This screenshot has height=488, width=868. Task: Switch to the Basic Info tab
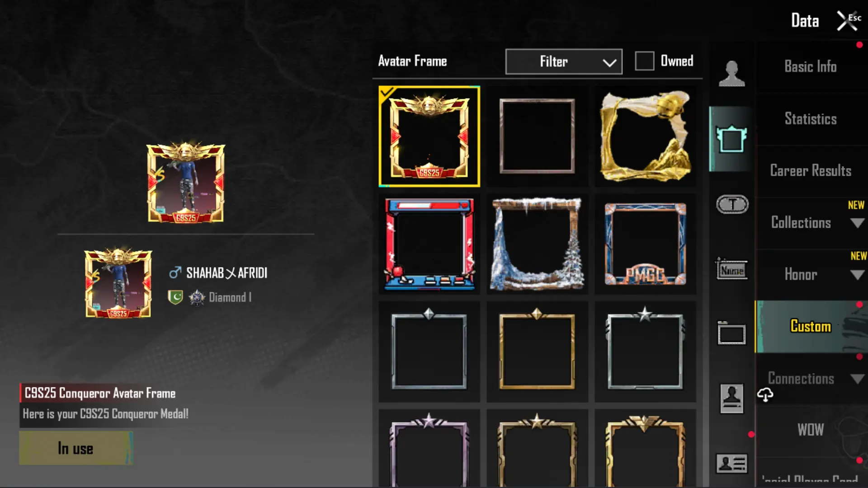coord(811,67)
